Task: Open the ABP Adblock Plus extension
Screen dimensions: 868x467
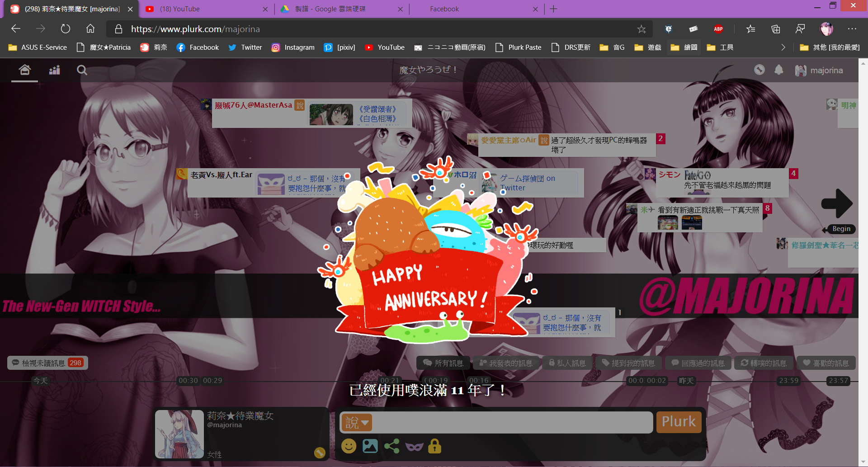Action: point(718,29)
